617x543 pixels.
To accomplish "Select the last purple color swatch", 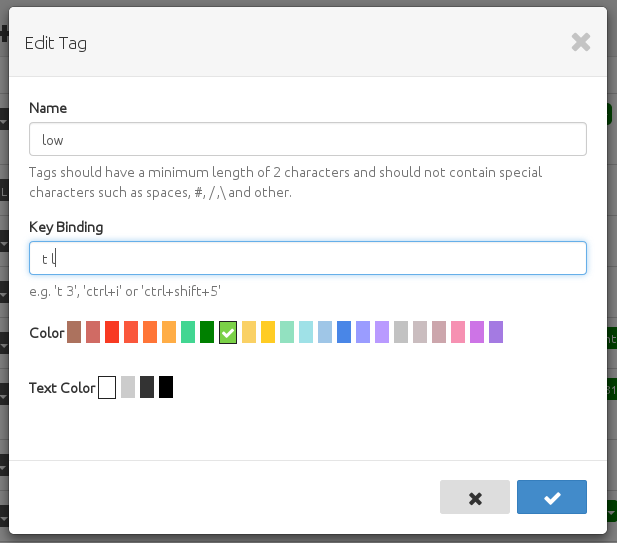I will [x=496, y=332].
